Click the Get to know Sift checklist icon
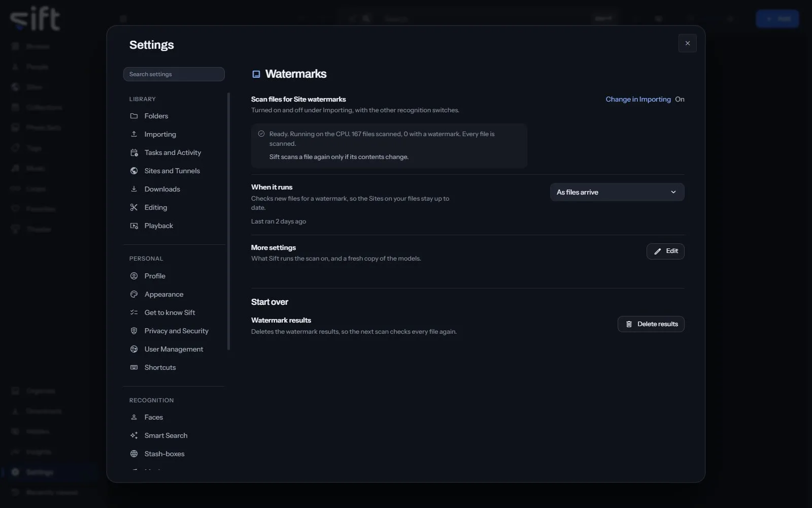 [134, 312]
